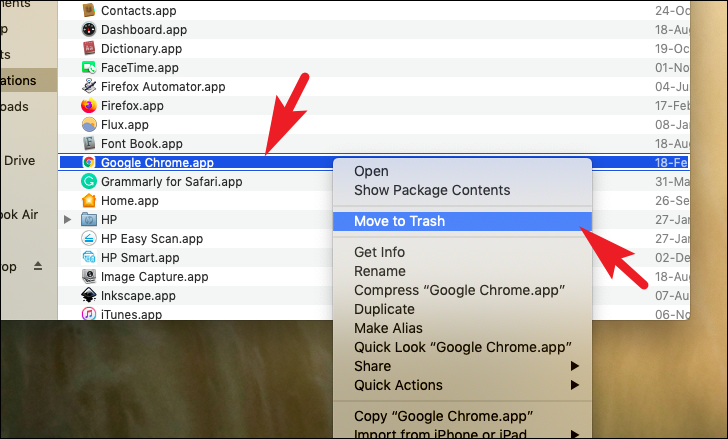Click the Flux.app icon

click(x=89, y=124)
